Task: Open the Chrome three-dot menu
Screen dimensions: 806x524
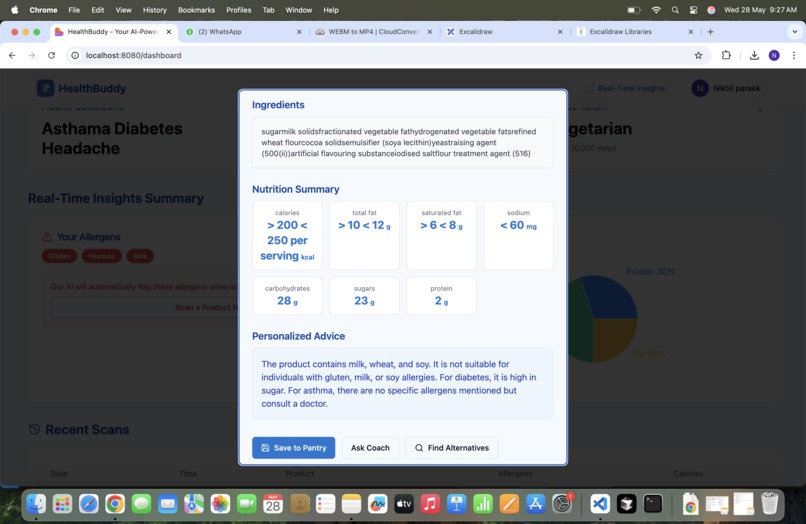Action: point(794,55)
